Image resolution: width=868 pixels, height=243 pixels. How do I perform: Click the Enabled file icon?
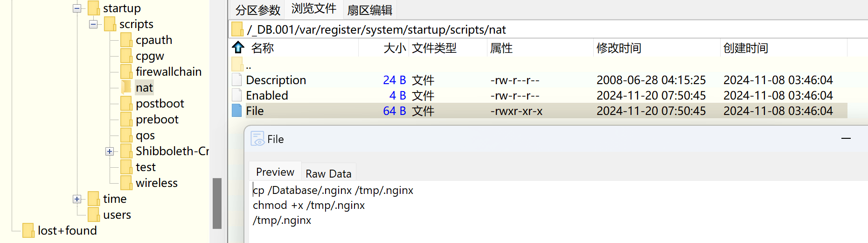237,95
